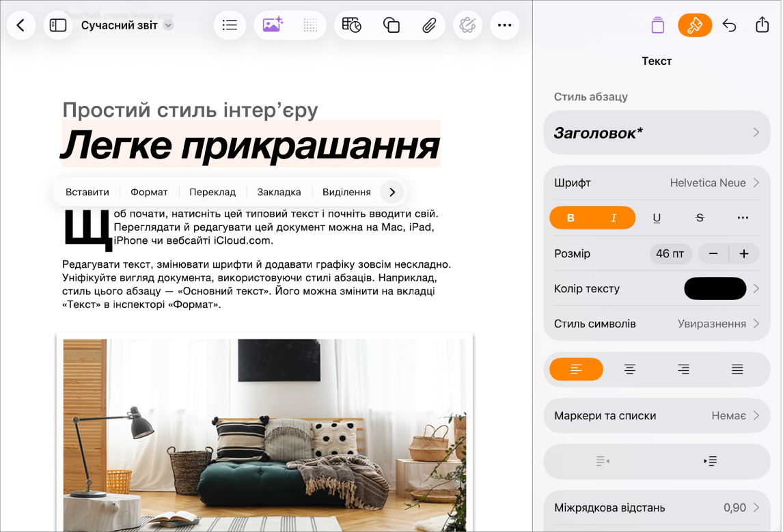Insert a shape using shapes icon
783x532 pixels.
(x=391, y=25)
